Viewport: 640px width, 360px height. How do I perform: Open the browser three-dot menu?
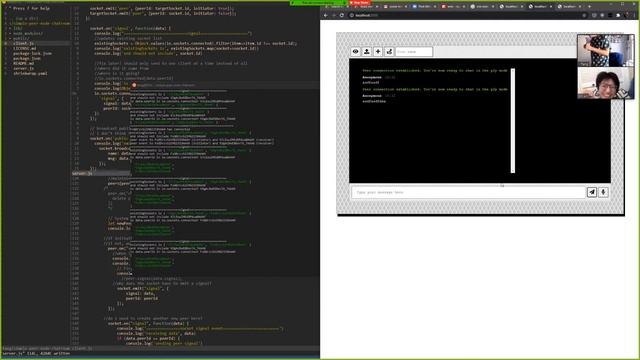(634, 15)
